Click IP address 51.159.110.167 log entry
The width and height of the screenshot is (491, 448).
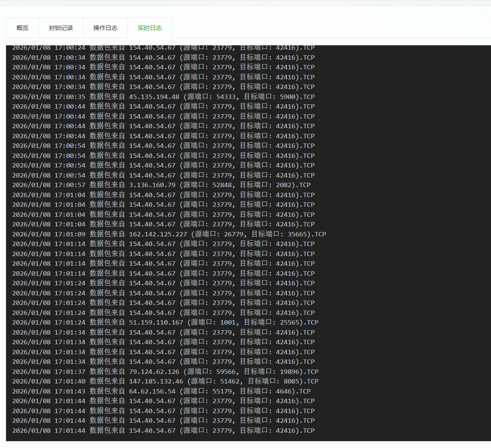pyautogui.click(x=156, y=323)
